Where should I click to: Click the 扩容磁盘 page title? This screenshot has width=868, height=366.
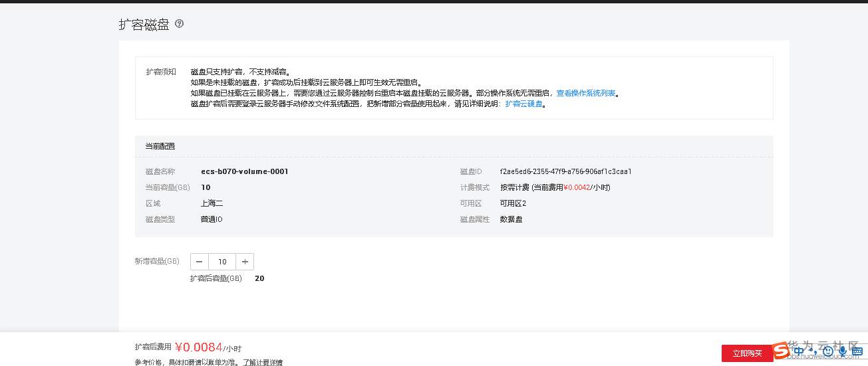click(x=144, y=24)
